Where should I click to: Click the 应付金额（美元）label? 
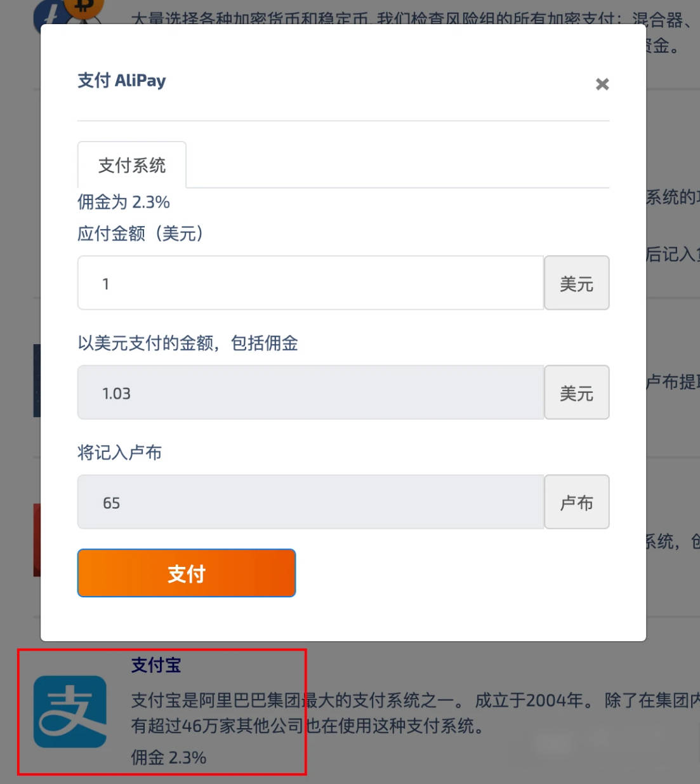click(140, 233)
